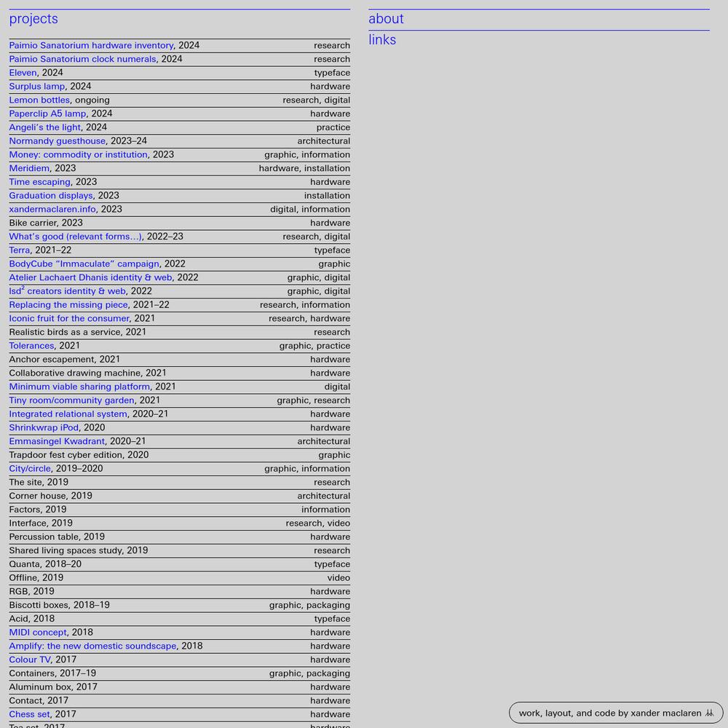728x728 pixels.
Task: Click Contact, 2017 entry
Action: [180, 700]
